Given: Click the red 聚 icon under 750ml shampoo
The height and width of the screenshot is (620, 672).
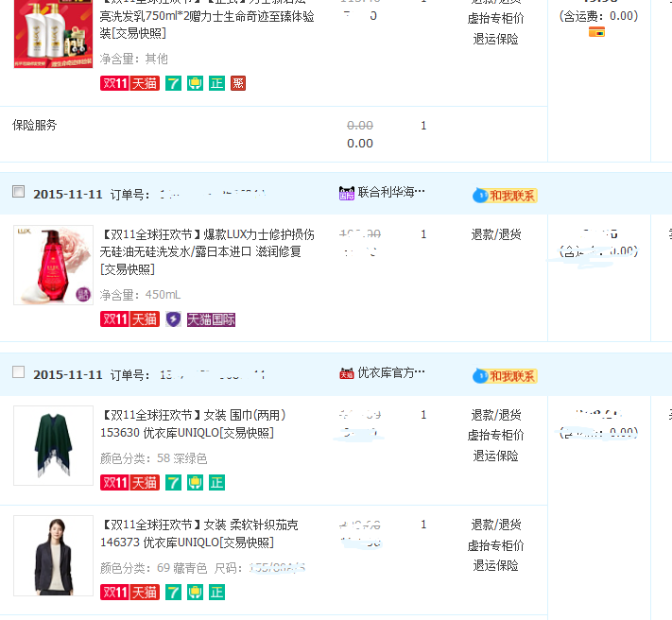Looking at the screenshot, I should click(x=238, y=83).
